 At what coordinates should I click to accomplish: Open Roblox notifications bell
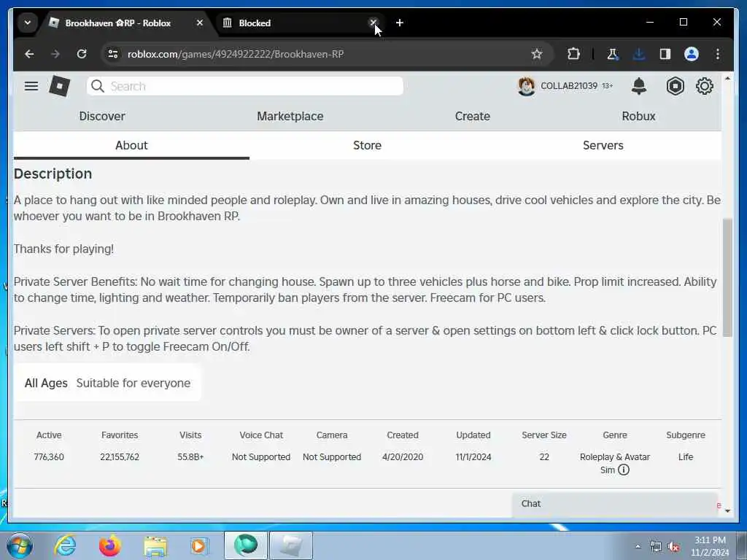tap(639, 86)
